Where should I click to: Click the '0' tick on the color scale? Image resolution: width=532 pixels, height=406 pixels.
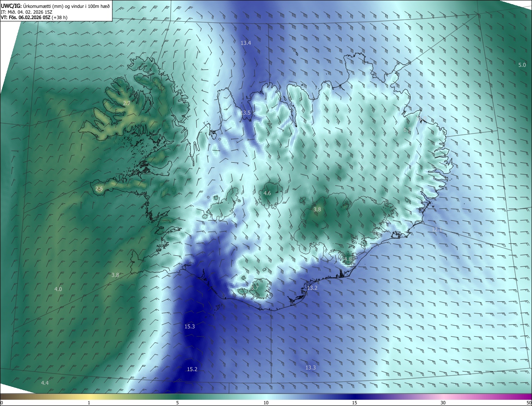[x=2, y=403]
